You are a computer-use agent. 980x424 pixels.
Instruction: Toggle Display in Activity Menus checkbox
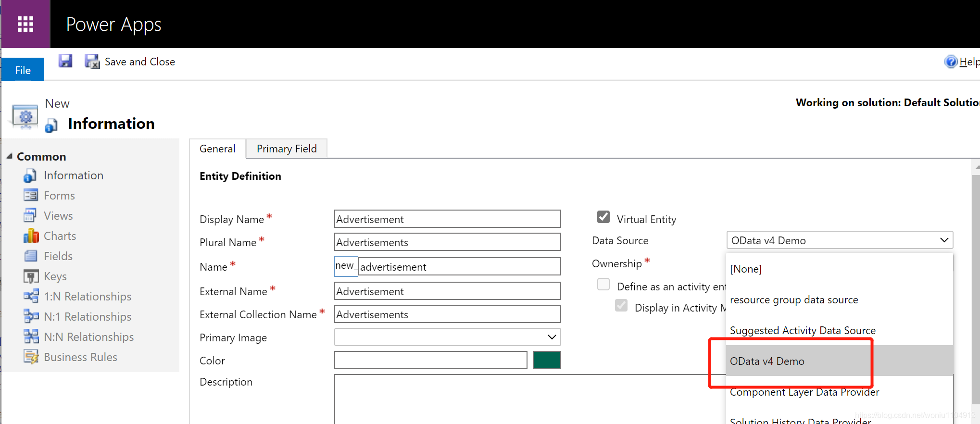click(x=621, y=305)
